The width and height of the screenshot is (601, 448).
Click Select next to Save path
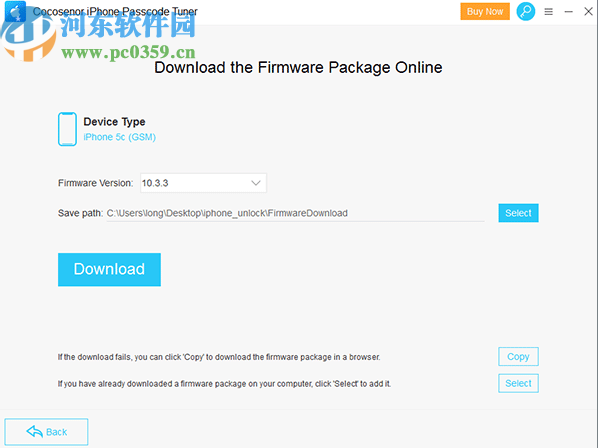tap(518, 213)
